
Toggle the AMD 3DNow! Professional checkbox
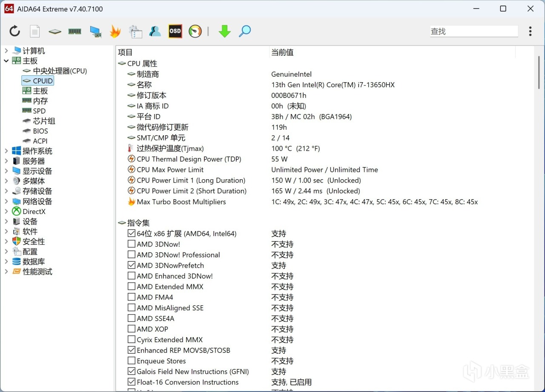132,255
